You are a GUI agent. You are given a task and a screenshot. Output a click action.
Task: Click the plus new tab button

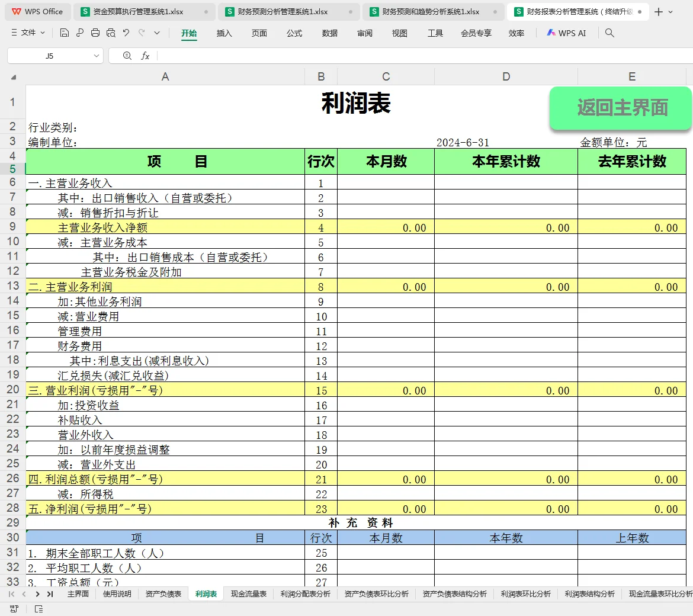(x=659, y=12)
